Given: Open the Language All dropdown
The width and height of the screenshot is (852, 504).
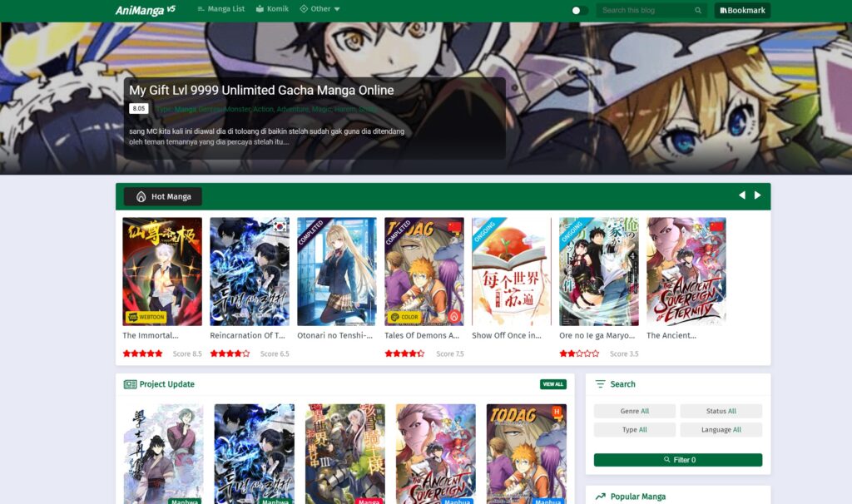Looking at the screenshot, I should (721, 430).
